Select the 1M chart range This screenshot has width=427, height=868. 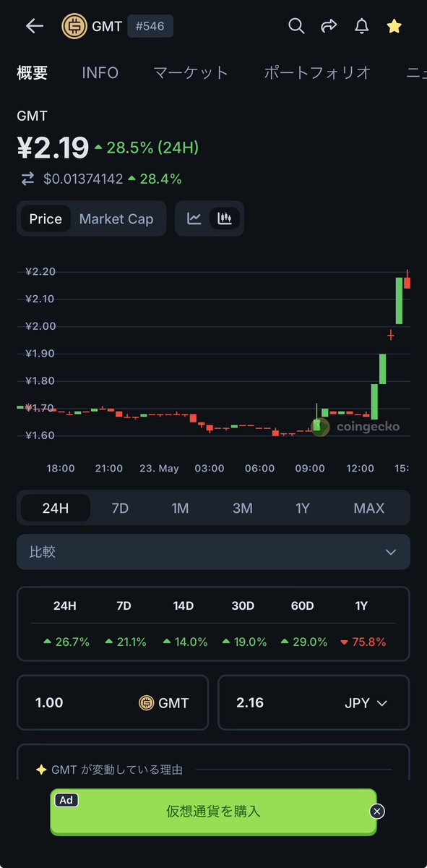pyautogui.click(x=180, y=508)
